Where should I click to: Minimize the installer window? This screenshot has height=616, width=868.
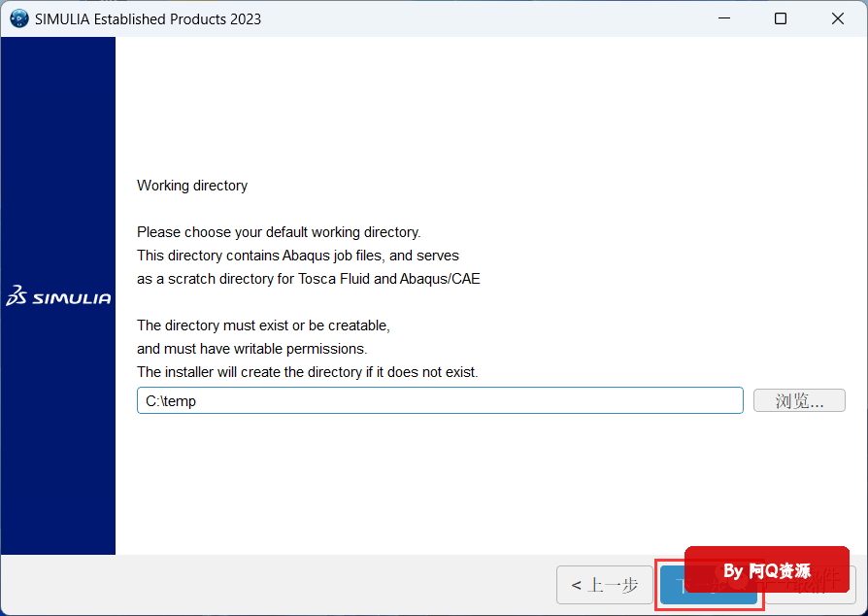[722, 18]
